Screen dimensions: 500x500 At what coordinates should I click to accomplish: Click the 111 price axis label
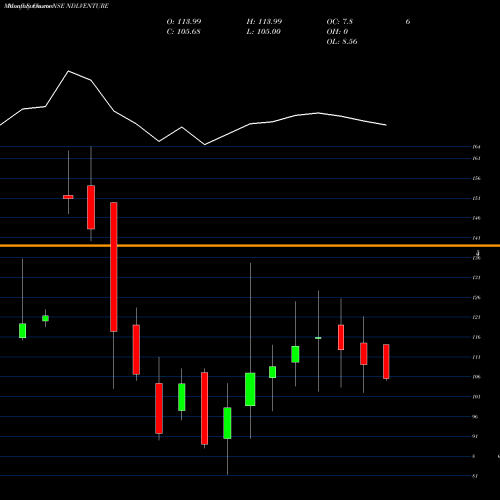(476, 357)
